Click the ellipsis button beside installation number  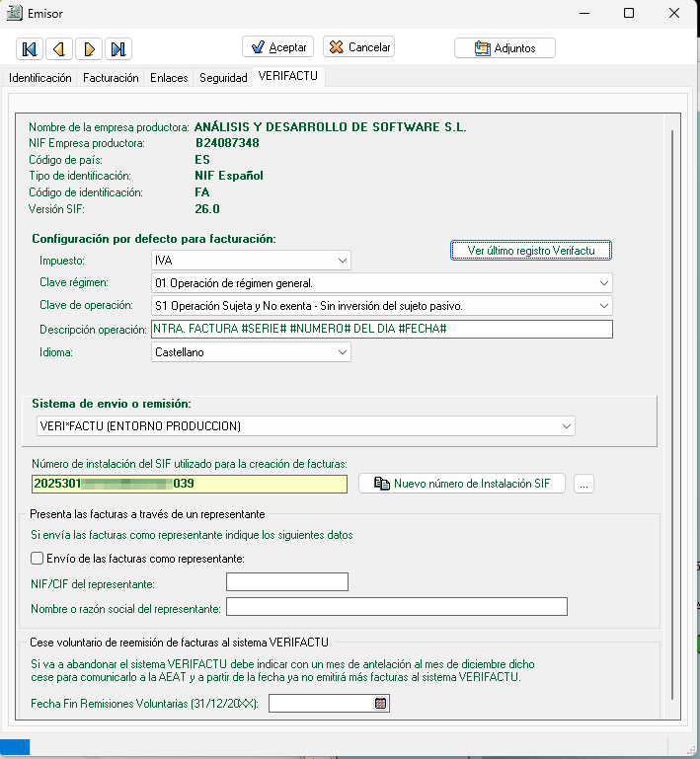click(x=583, y=484)
